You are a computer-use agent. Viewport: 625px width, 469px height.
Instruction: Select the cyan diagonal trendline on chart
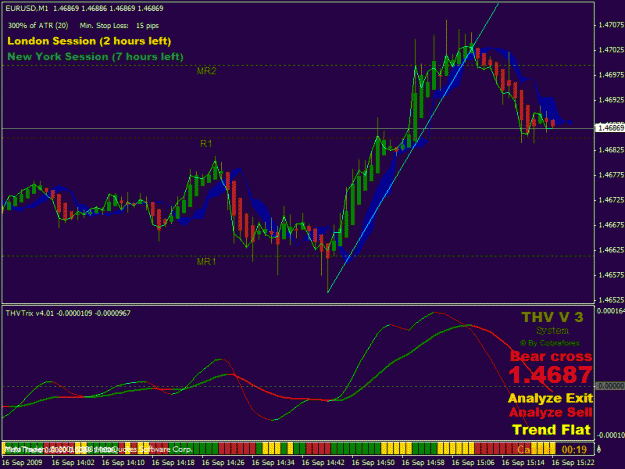413,148
